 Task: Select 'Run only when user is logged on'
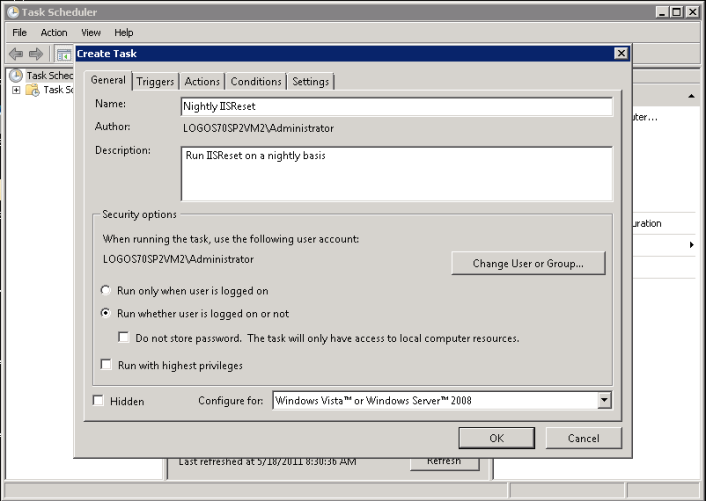pos(107,291)
